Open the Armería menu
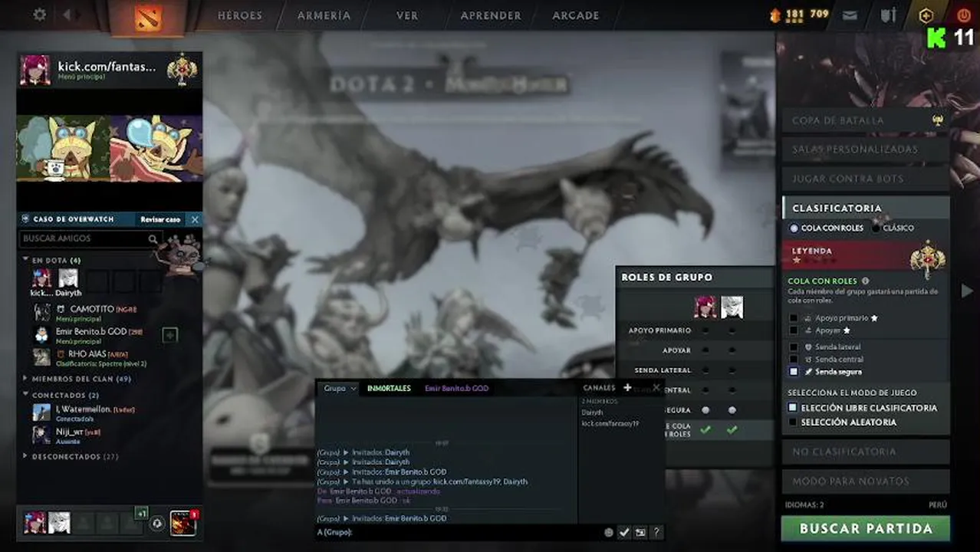Image resolution: width=980 pixels, height=552 pixels. (324, 15)
